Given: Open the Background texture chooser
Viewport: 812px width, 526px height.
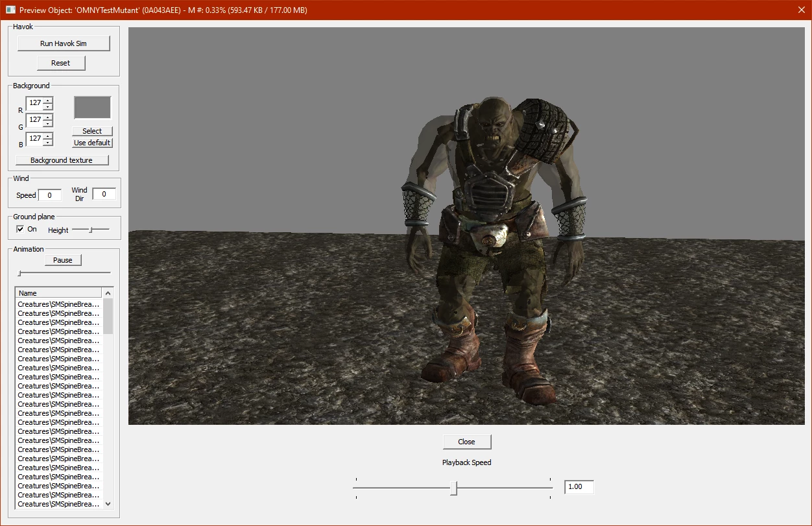Looking at the screenshot, I should [62, 160].
